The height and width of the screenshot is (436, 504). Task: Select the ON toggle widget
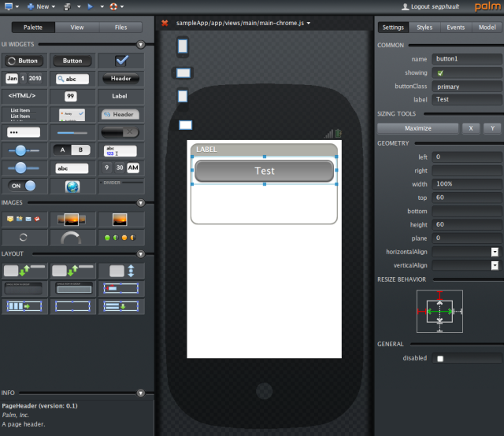24,186
